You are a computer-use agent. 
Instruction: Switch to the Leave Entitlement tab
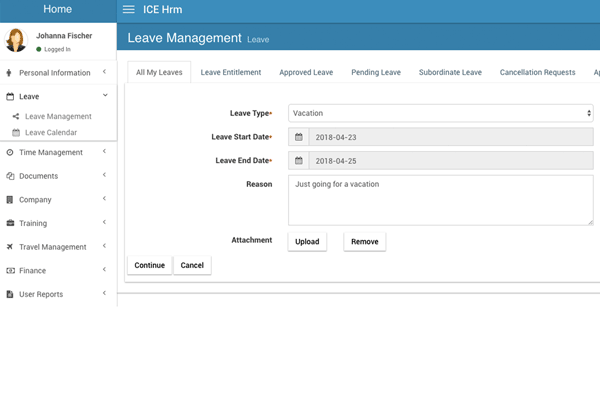click(x=231, y=73)
